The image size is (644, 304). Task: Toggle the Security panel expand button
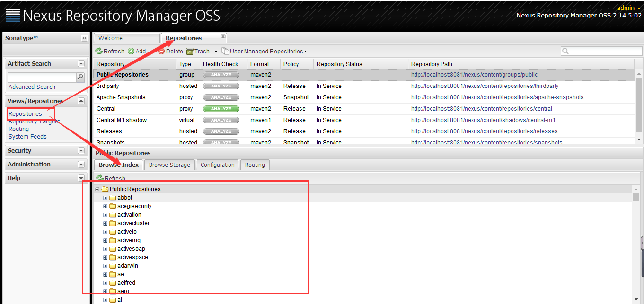tap(81, 151)
